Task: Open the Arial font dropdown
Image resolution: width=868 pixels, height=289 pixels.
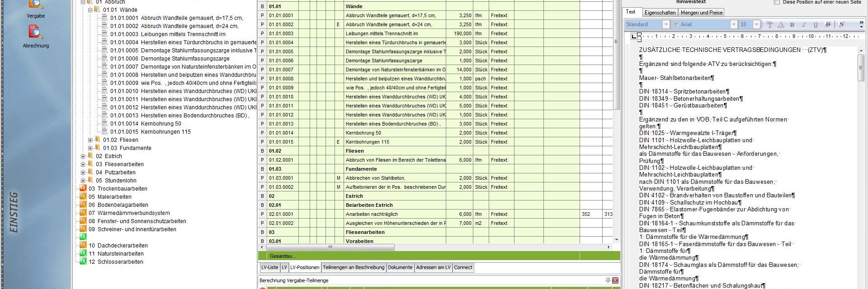Action: coord(734,24)
